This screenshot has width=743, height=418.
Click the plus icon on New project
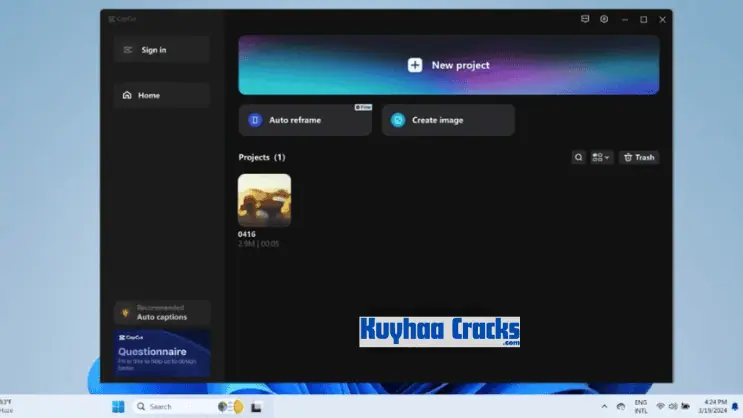(415, 65)
